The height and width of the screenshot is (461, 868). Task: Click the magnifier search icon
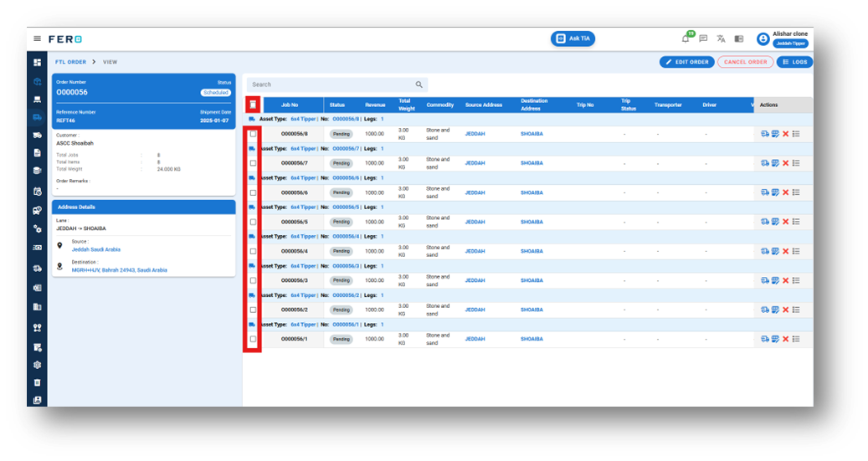point(419,85)
